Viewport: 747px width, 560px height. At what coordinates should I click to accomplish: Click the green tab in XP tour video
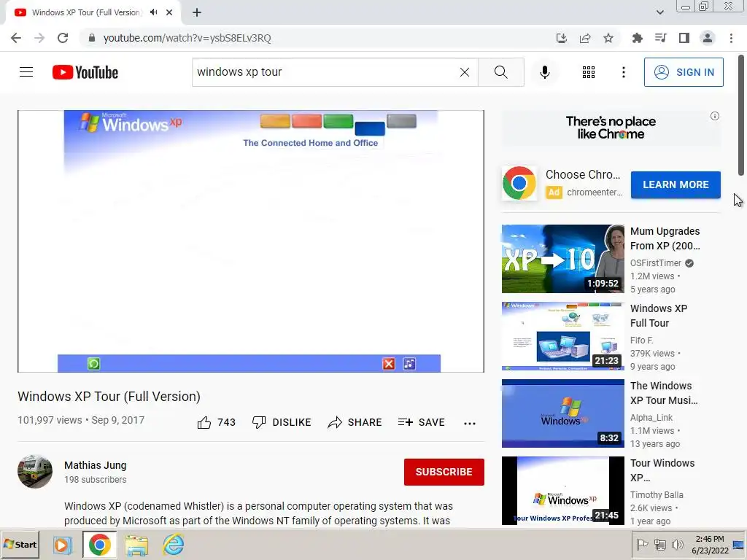click(338, 121)
